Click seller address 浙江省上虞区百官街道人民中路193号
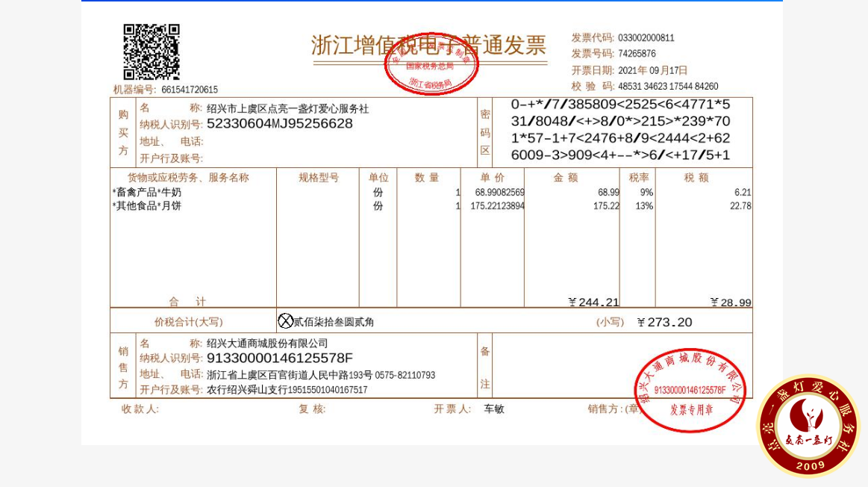Screen dimensions: 868x487 tap(290, 375)
